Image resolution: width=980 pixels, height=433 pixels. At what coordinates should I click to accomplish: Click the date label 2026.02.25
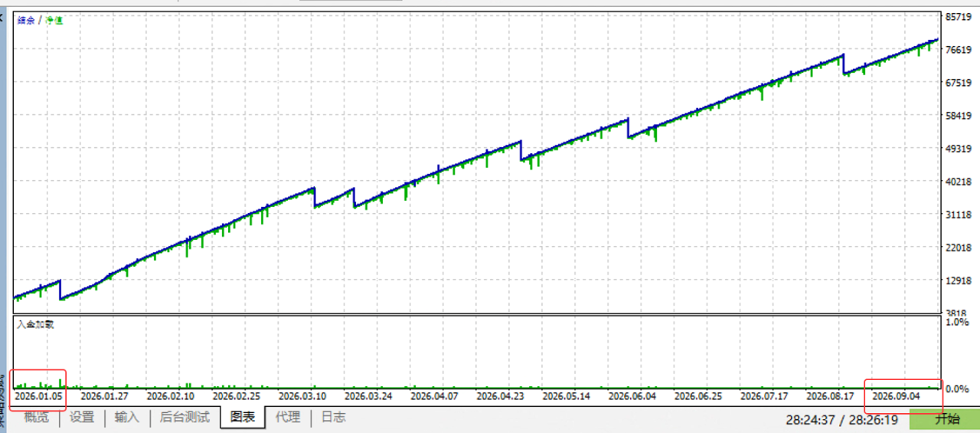coord(236,396)
